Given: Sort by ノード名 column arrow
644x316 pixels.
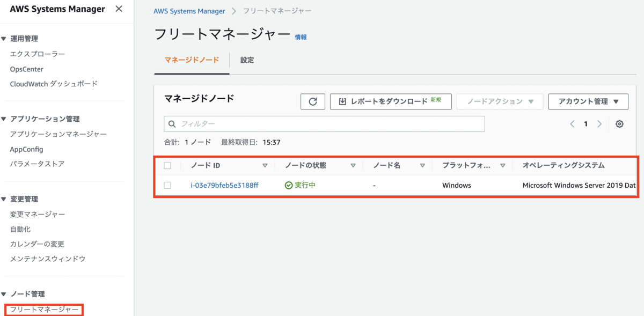Looking at the screenshot, I should pyautogui.click(x=422, y=166).
